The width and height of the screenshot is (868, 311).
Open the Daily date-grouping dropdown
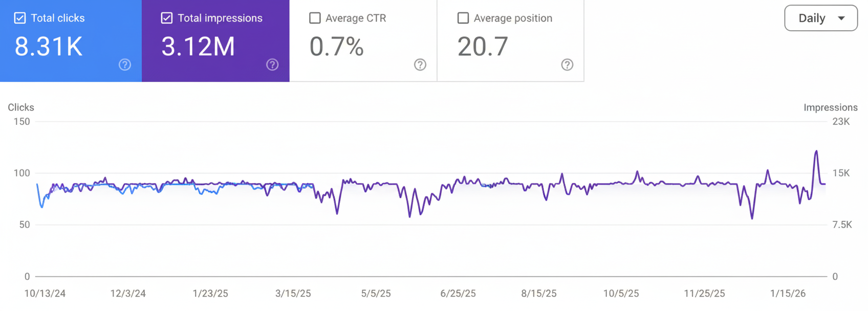[820, 18]
